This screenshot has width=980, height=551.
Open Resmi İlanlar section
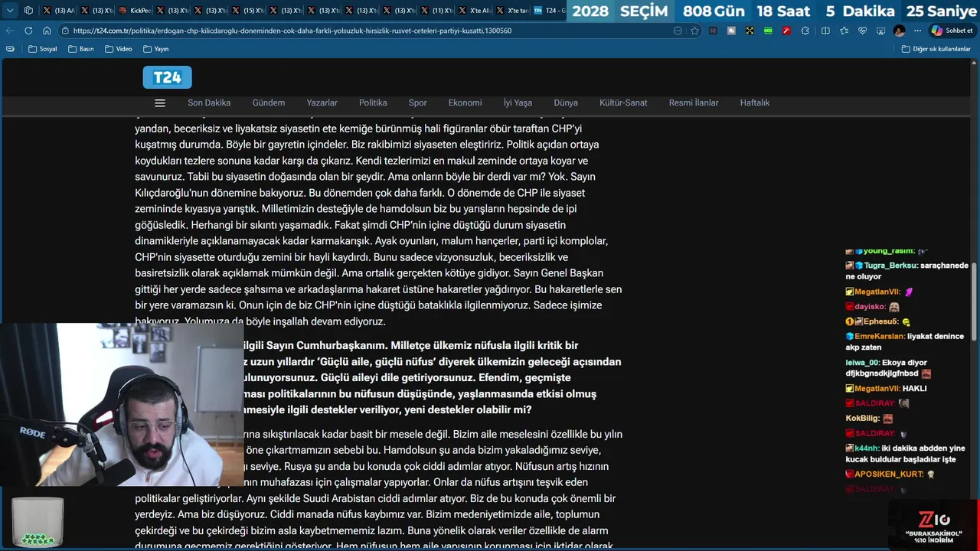(694, 103)
